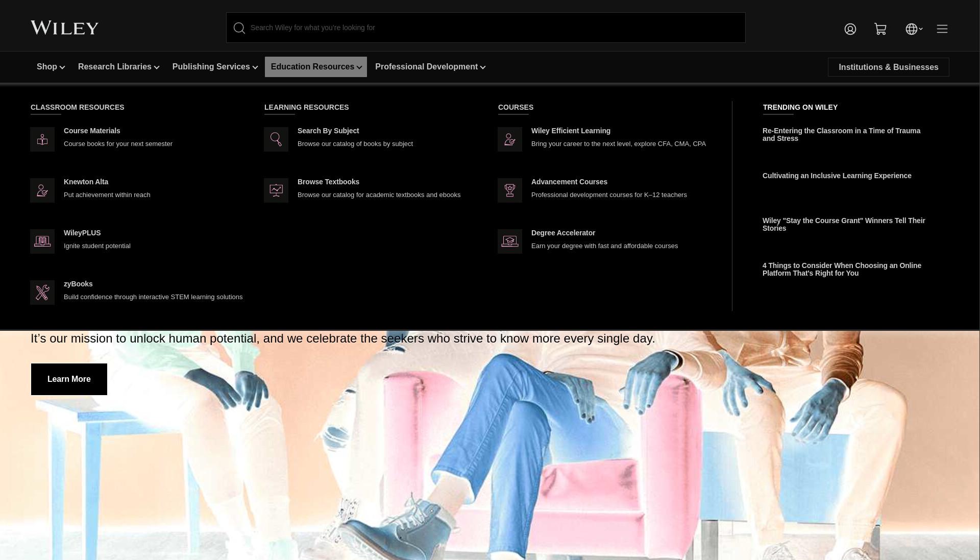Open the Search By Subject link
The image size is (980, 560).
(x=328, y=131)
